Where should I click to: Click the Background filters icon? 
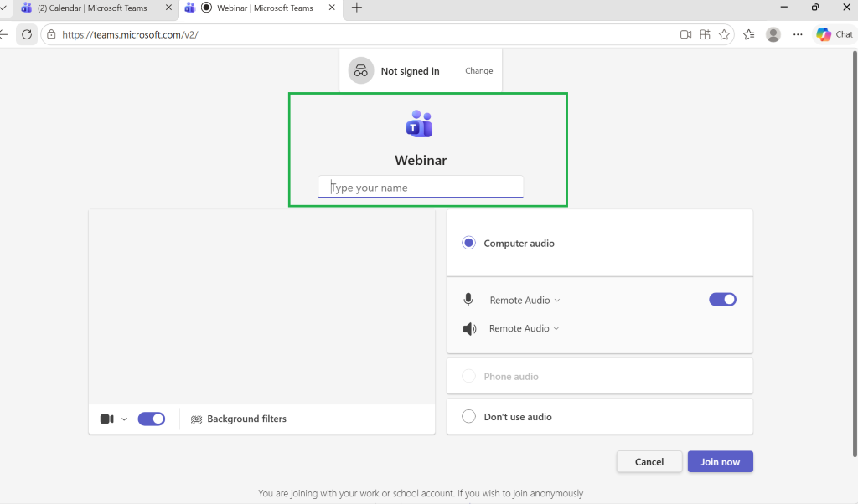196,419
